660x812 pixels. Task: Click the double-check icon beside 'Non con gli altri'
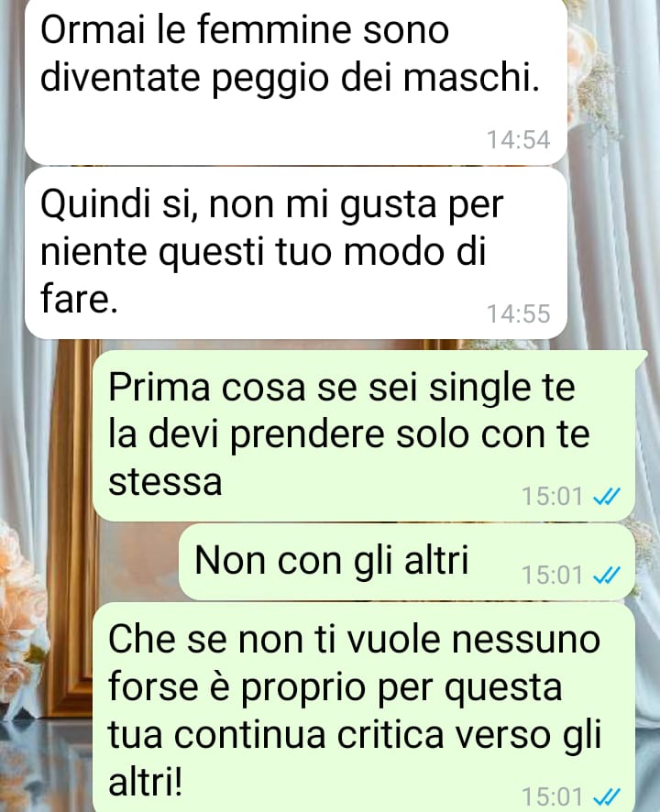point(606,576)
